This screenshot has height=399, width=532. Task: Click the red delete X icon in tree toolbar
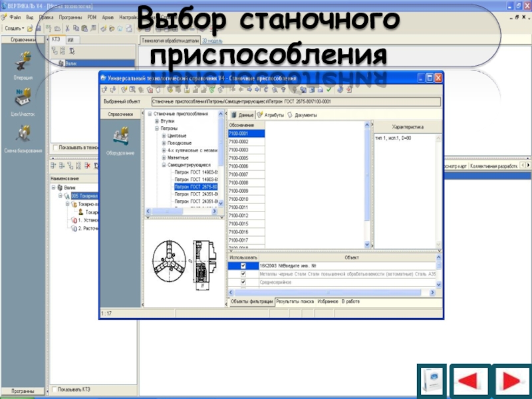88,166
